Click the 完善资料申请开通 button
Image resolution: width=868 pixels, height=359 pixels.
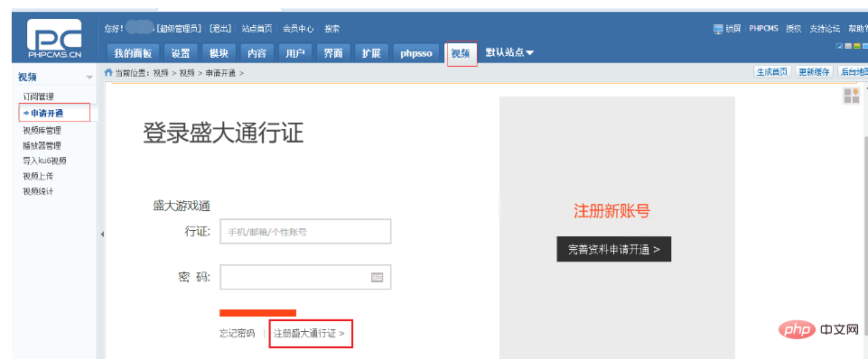(614, 250)
